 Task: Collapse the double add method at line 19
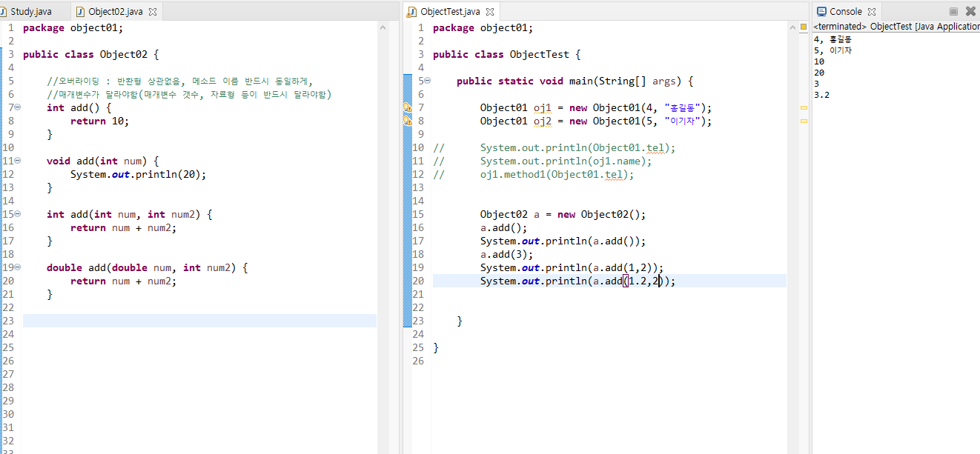point(18,267)
